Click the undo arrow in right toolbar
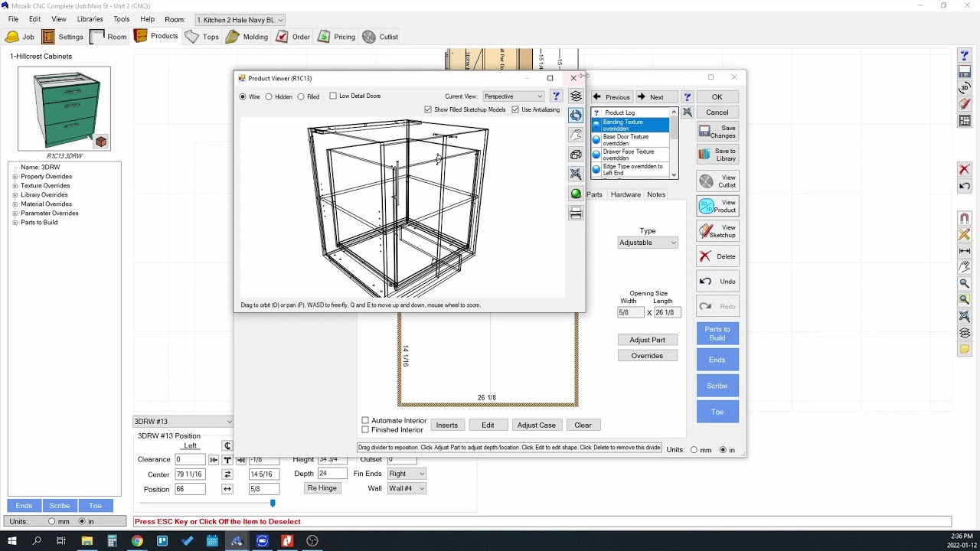The height and width of the screenshot is (551, 980). pyautogui.click(x=965, y=186)
